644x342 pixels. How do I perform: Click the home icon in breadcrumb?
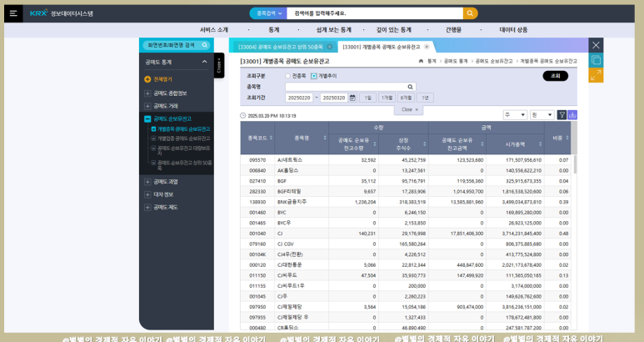click(421, 61)
